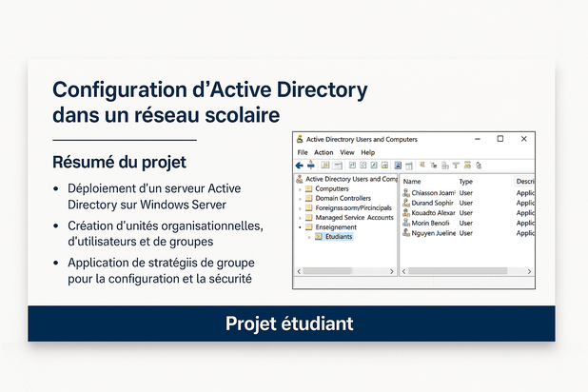Click the Type cell in the Chiasson row

coord(466,193)
